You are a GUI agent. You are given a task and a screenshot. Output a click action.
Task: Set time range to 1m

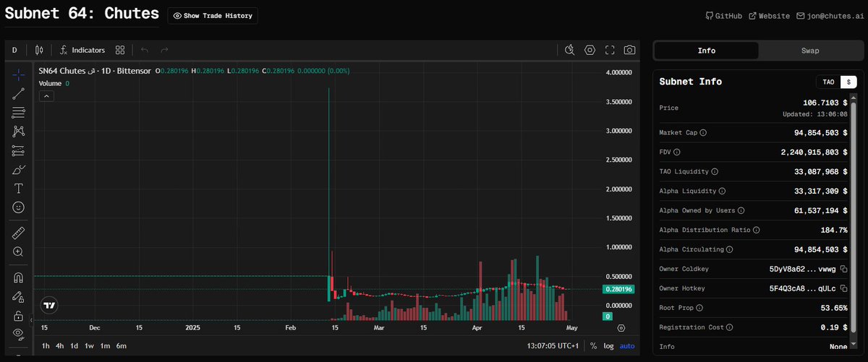pyautogui.click(x=104, y=346)
